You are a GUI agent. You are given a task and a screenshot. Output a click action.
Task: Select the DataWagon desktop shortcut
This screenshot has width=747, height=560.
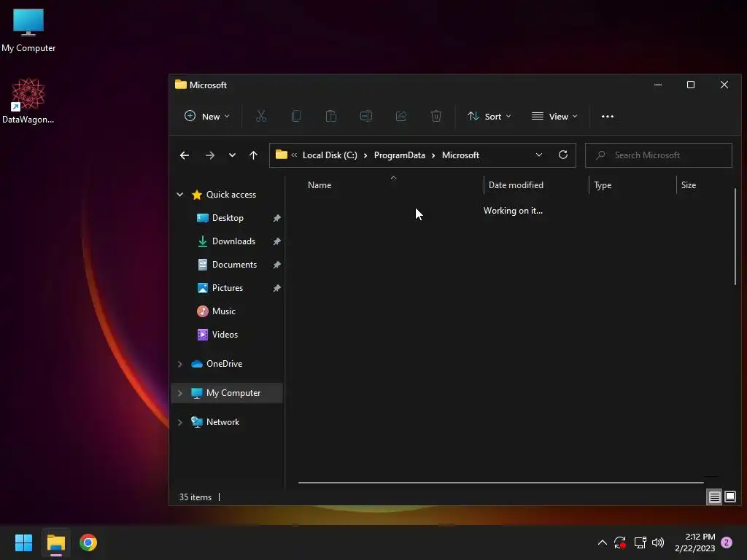[28, 101]
